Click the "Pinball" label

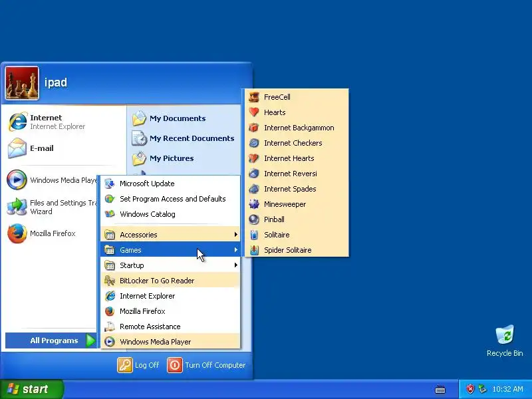point(274,219)
